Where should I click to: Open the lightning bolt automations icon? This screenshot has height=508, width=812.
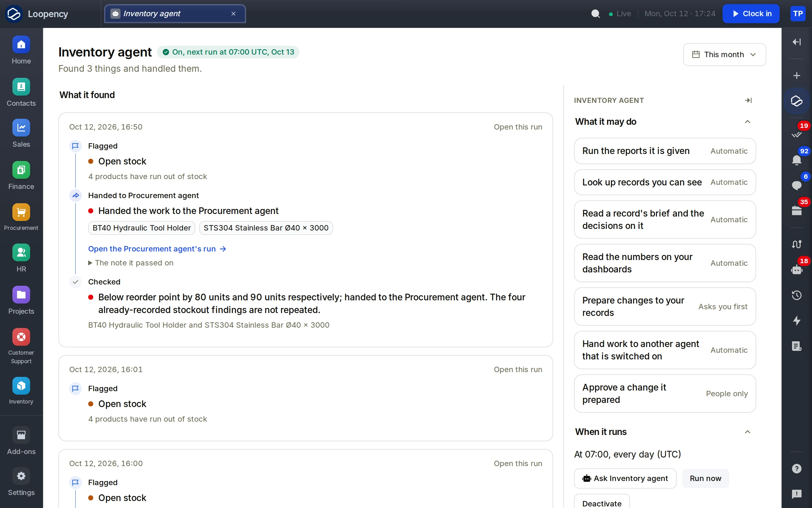pyautogui.click(x=796, y=321)
